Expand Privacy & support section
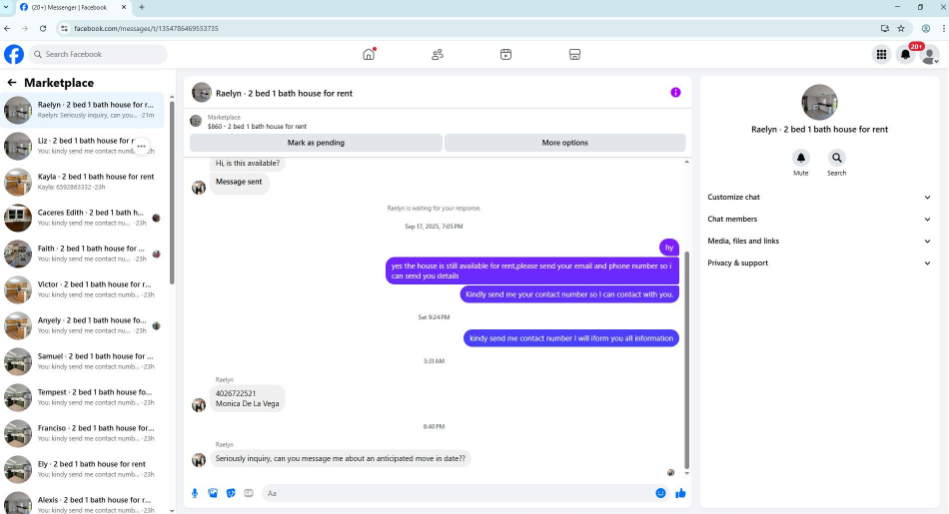This screenshot has width=949, height=514. 819,263
